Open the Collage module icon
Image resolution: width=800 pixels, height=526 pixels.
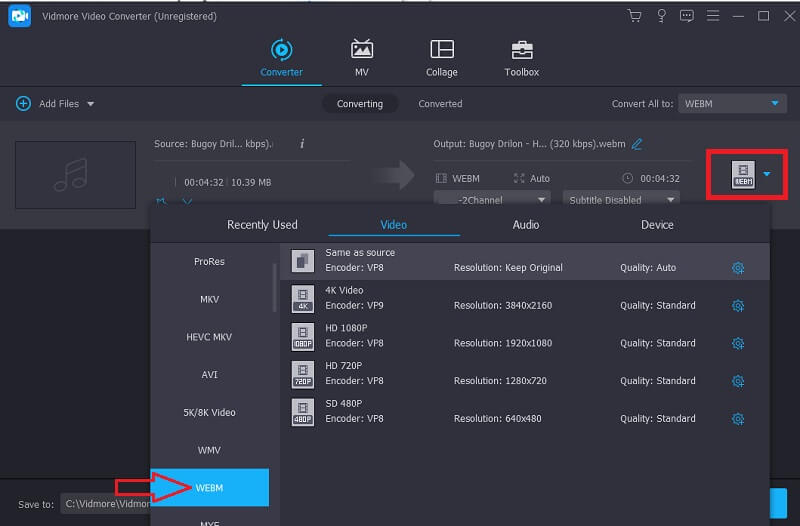pyautogui.click(x=441, y=50)
